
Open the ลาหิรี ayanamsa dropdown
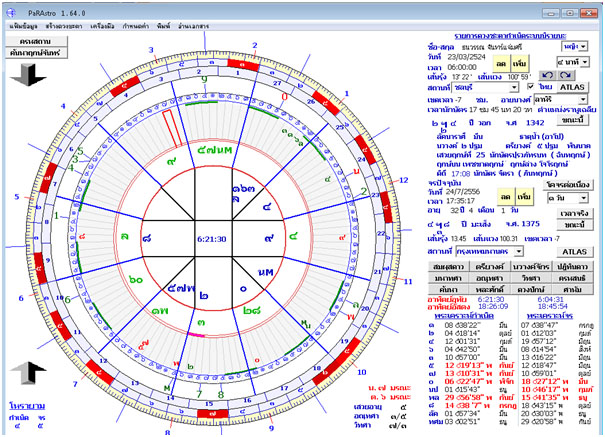[x=583, y=100]
